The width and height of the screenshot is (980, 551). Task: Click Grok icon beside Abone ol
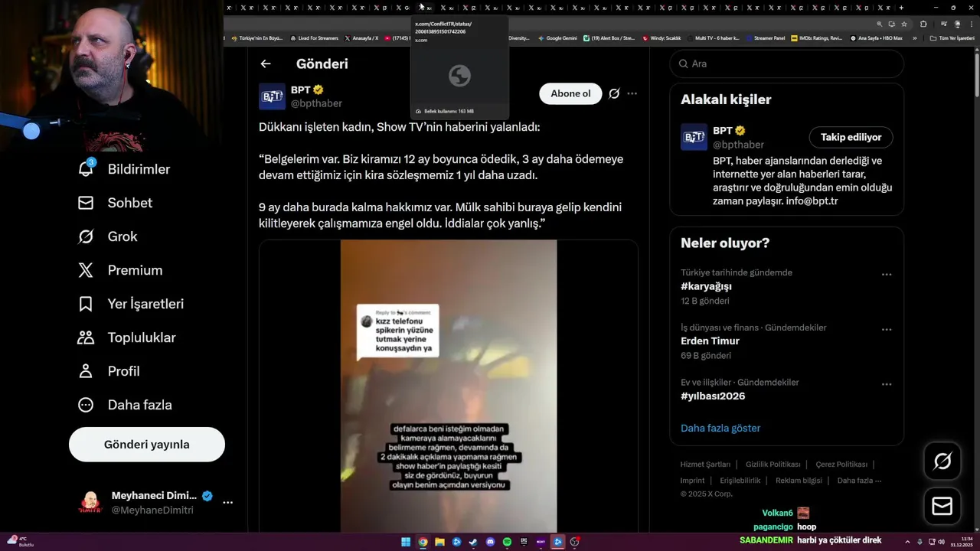tap(614, 93)
